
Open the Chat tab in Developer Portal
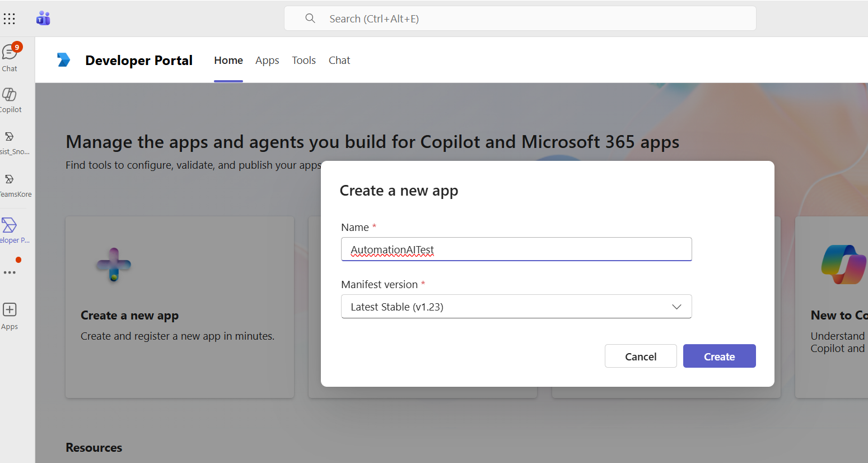(339, 61)
